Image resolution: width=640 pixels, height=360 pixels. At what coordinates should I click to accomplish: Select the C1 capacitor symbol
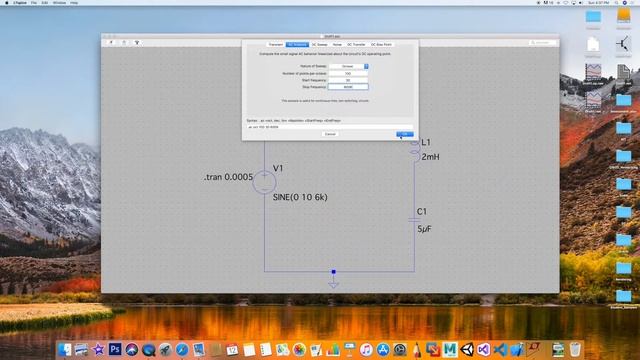(x=414, y=220)
